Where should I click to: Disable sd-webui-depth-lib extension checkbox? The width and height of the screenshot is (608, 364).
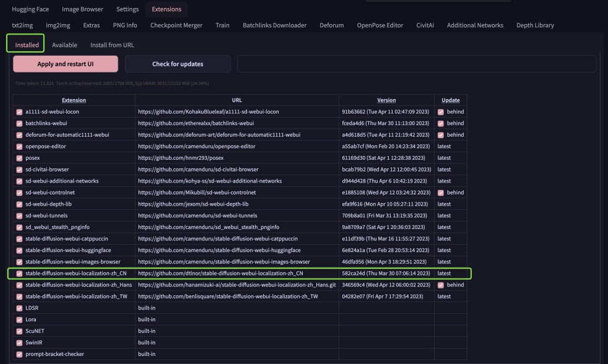[19, 204]
